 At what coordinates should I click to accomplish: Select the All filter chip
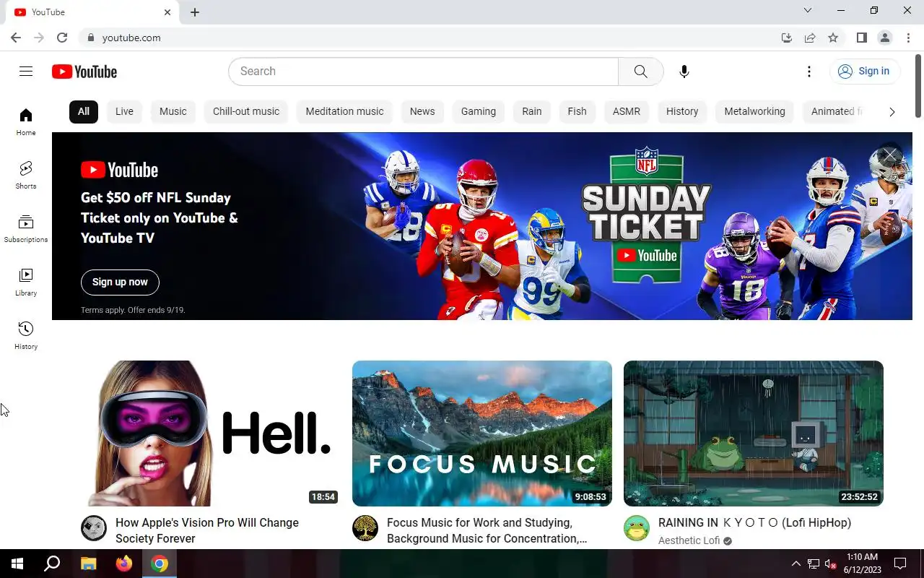[84, 111]
